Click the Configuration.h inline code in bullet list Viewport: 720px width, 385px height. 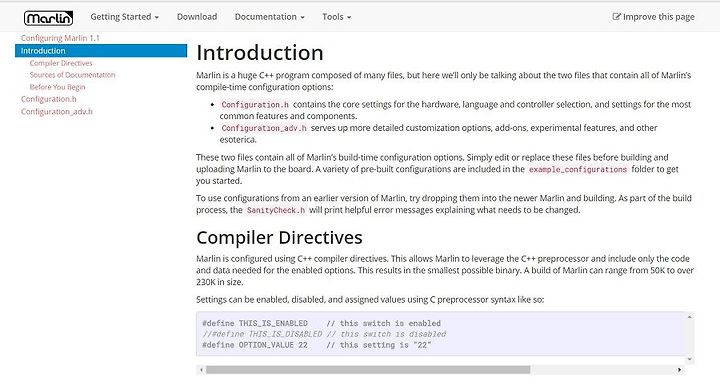[255, 105]
